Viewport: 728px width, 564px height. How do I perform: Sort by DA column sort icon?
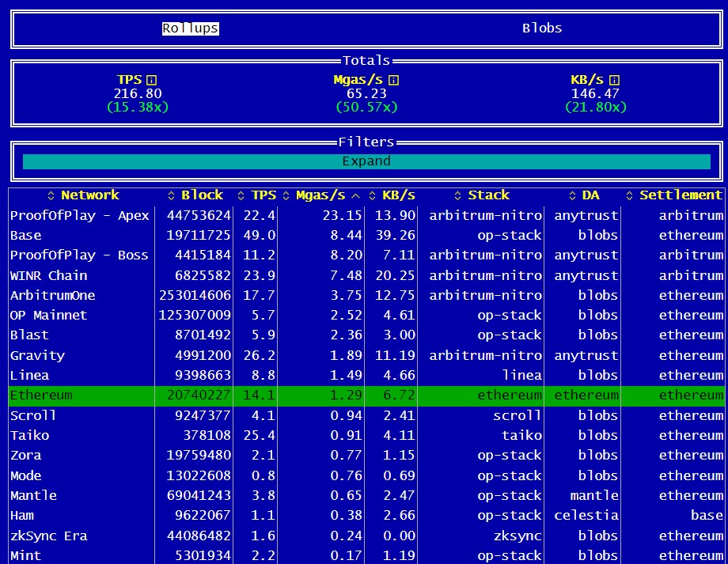click(572, 195)
